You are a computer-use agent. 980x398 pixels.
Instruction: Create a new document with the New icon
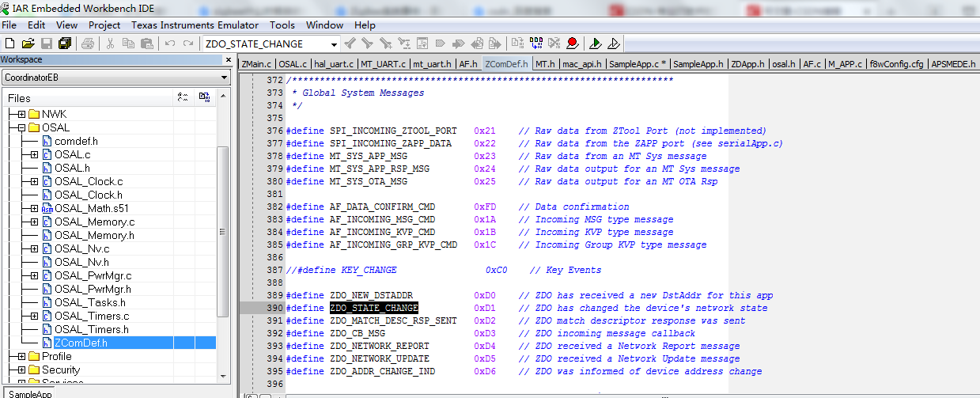(x=9, y=44)
